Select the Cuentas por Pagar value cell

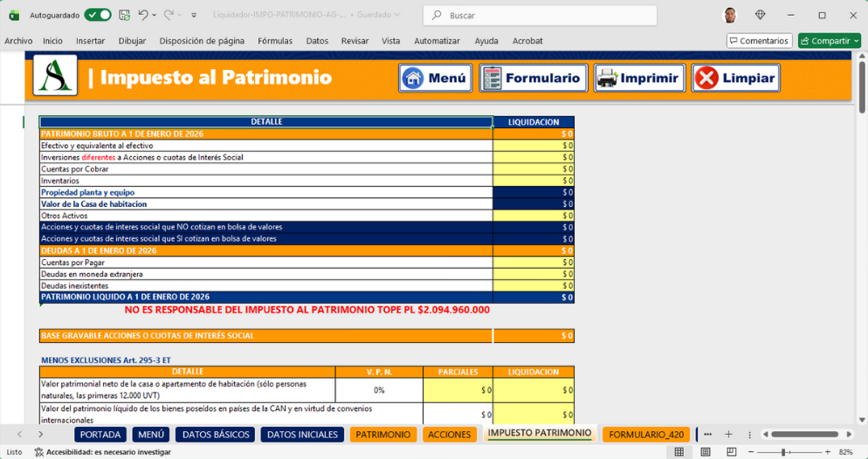pyautogui.click(x=533, y=262)
